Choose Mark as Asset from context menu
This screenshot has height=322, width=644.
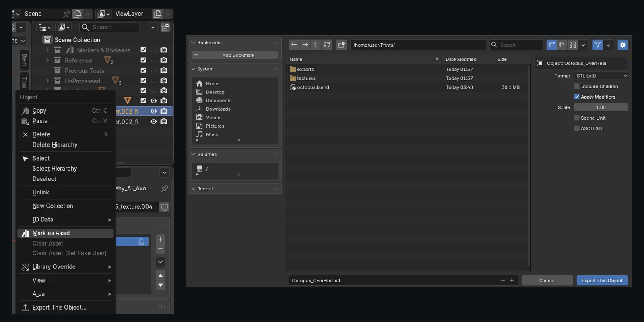pos(65,233)
